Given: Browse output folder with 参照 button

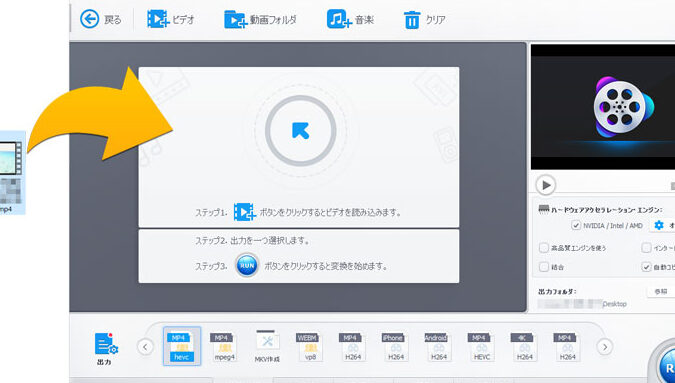Looking at the screenshot, I should (x=661, y=291).
